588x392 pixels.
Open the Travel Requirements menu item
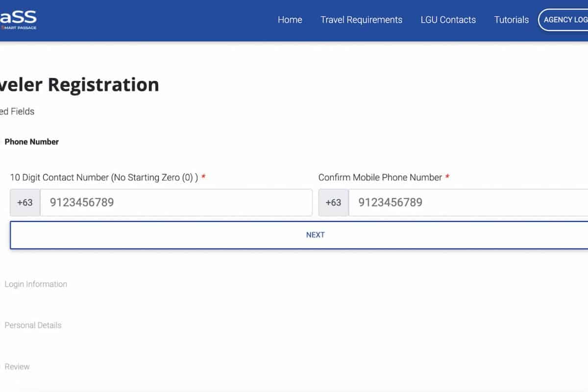[x=361, y=20]
